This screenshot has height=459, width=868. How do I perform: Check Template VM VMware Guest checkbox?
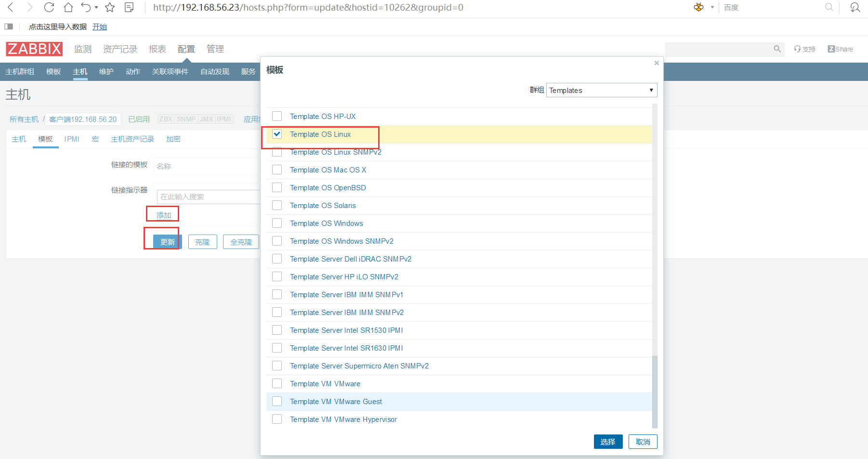277,401
